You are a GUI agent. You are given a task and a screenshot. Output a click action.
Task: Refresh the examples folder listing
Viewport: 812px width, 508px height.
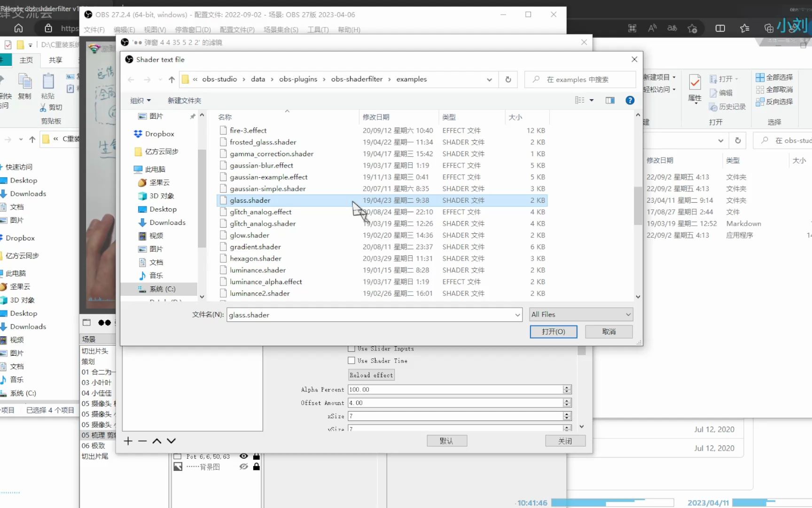click(x=508, y=79)
